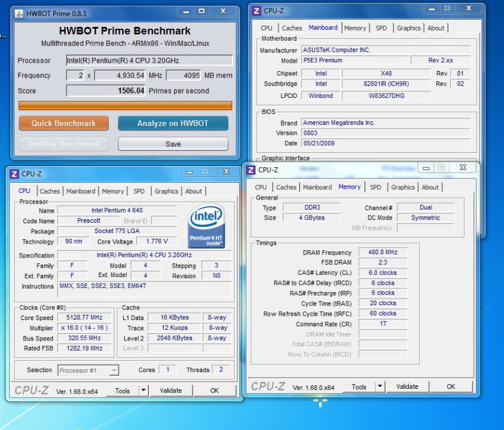Open CPU tab in Mainboard CPU-Z window

click(x=267, y=28)
